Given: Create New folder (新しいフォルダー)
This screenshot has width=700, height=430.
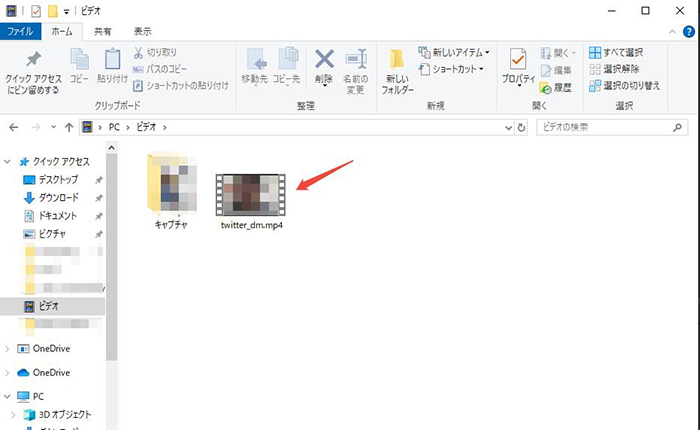Looking at the screenshot, I should tap(397, 71).
